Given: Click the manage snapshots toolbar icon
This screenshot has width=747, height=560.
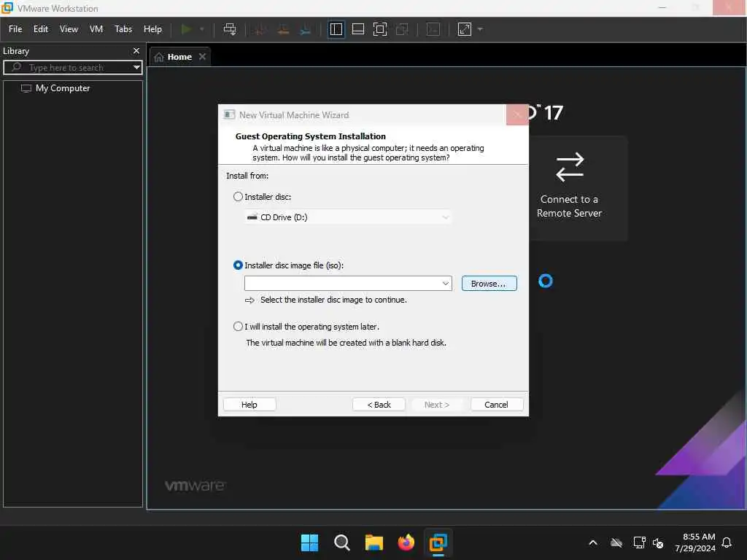Looking at the screenshot, I should click(x=306, y=29).
